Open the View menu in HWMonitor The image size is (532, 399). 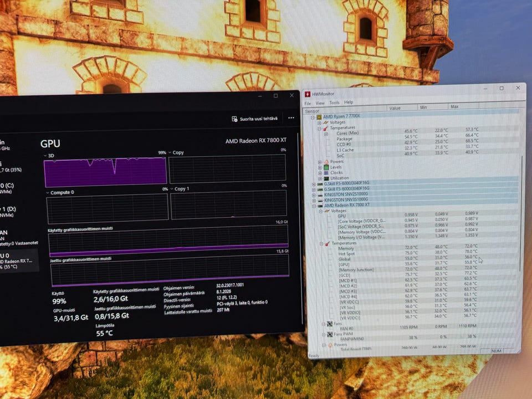[x=320, y=103]
